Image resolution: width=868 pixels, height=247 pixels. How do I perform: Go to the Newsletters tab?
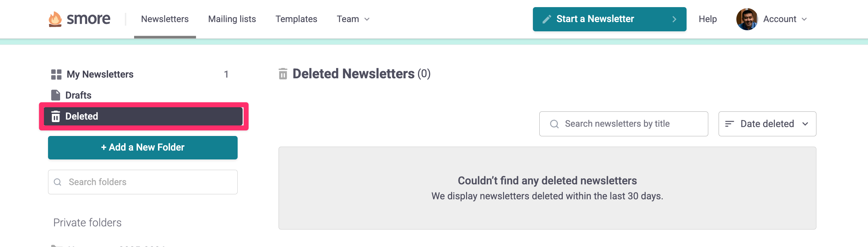coord(165,19)
